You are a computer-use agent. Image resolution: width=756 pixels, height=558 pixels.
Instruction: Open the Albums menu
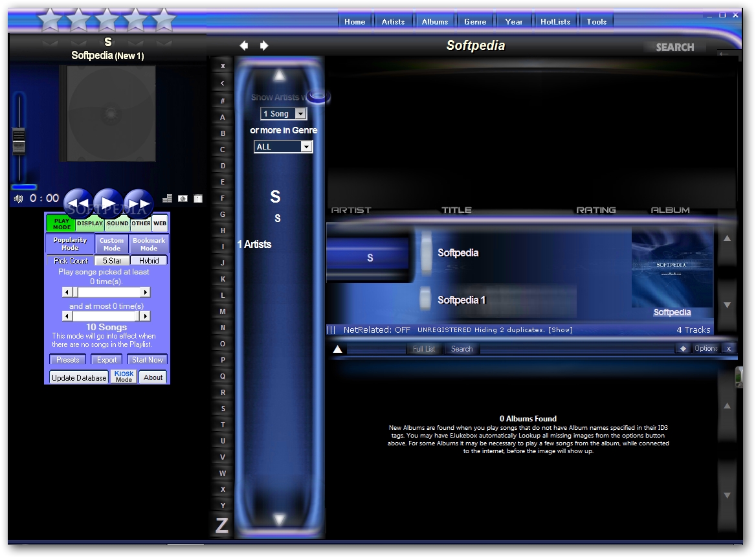435,22
